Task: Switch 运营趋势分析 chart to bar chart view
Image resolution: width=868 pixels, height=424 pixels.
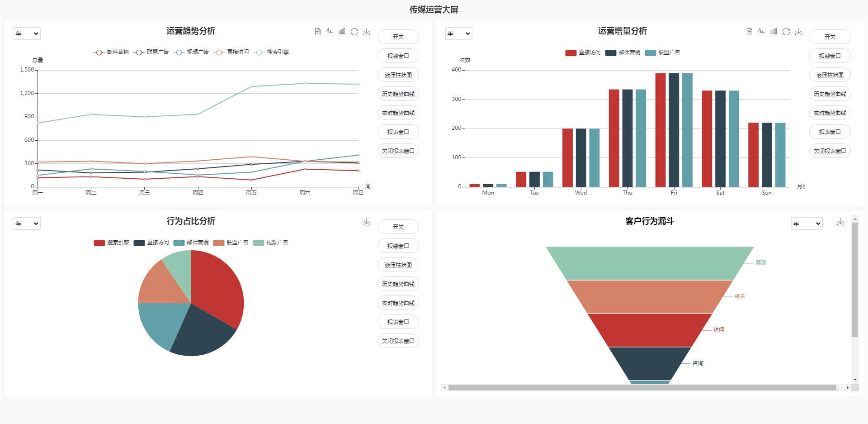Action: [x=342, y=32]
